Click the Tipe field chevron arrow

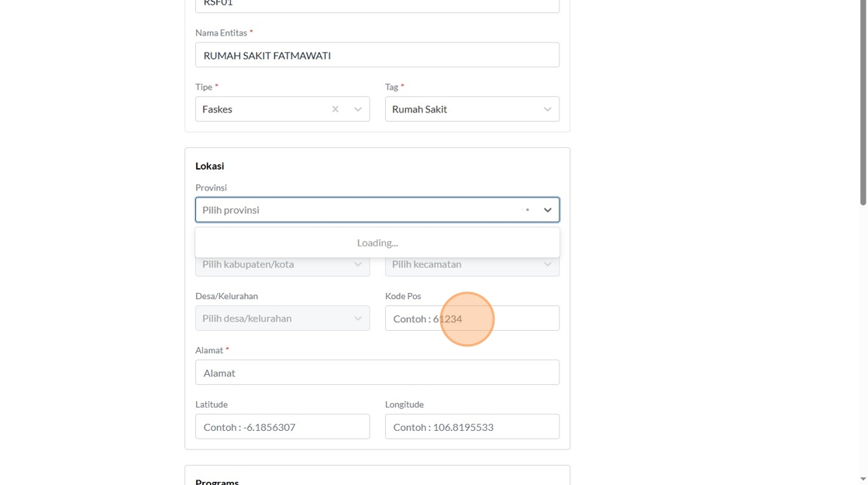(x=358, y=109)
